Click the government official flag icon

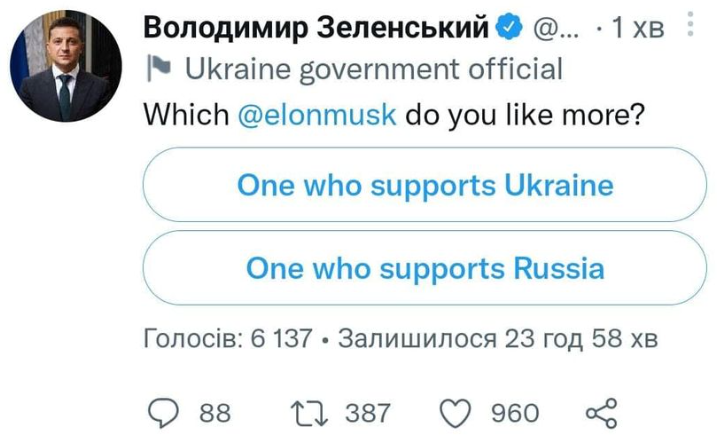(158, 69)
